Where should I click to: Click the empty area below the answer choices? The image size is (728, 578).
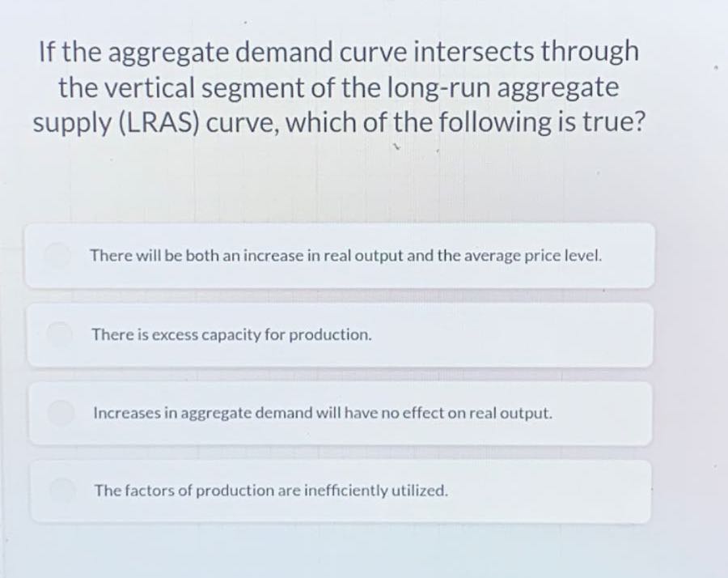340,550
